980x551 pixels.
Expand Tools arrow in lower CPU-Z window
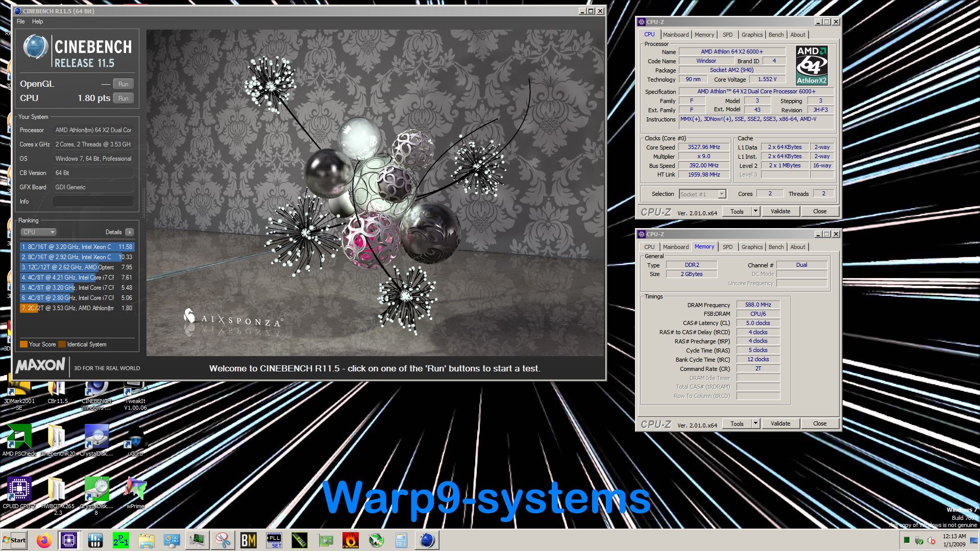[756, 423]
